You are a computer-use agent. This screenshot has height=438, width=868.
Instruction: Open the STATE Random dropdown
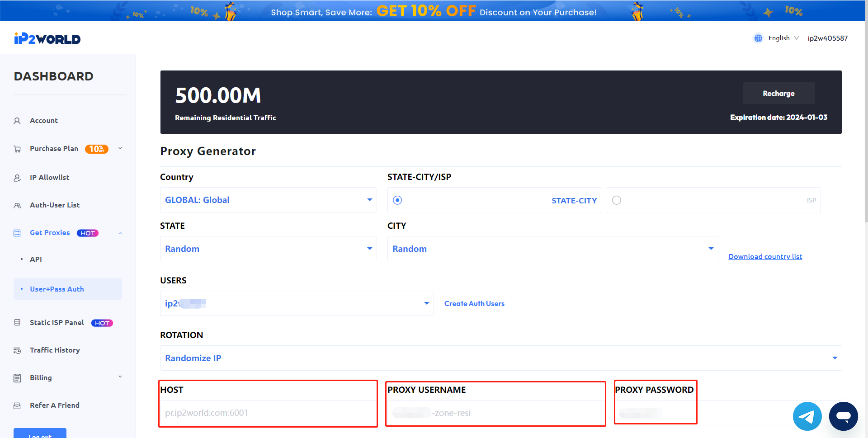coord(269,249)
